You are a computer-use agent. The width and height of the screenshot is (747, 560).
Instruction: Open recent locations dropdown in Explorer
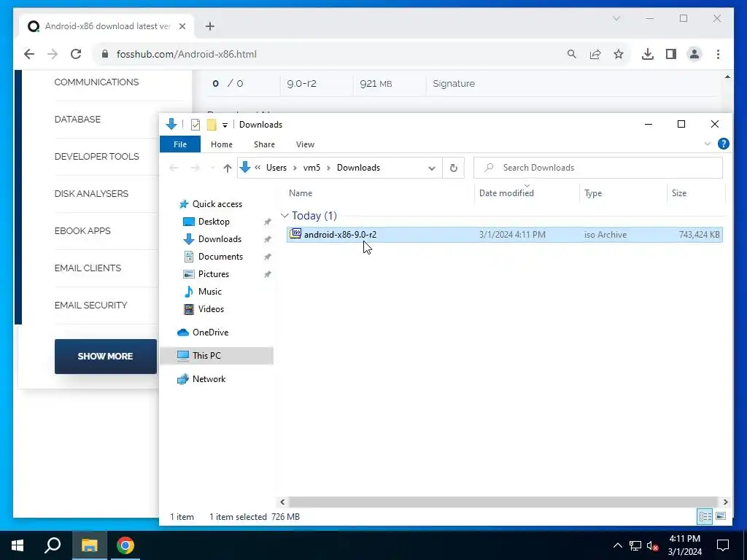click(x=212, y=168)
